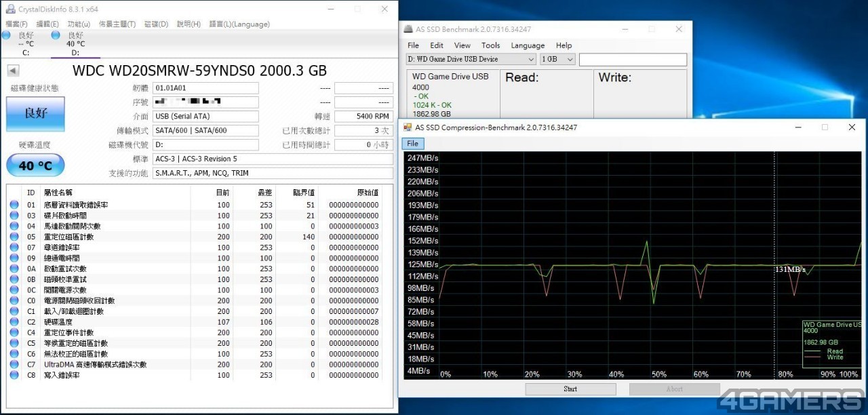Open the 磁碟(D) menu

[156, 24]
